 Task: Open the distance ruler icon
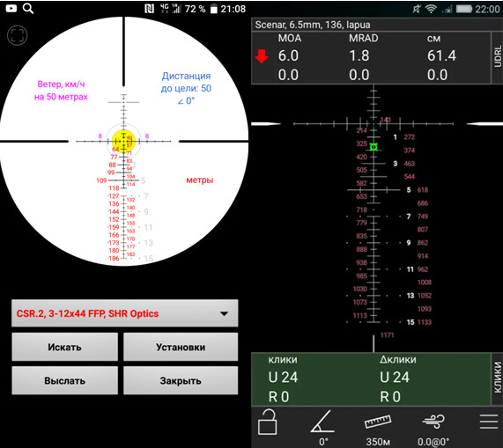(x=378, y=422)
